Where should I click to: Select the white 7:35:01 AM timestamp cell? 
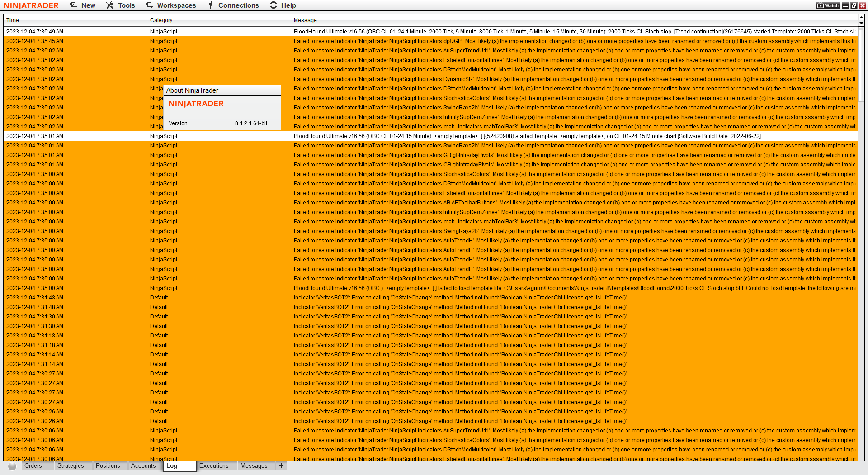[75, 136]
